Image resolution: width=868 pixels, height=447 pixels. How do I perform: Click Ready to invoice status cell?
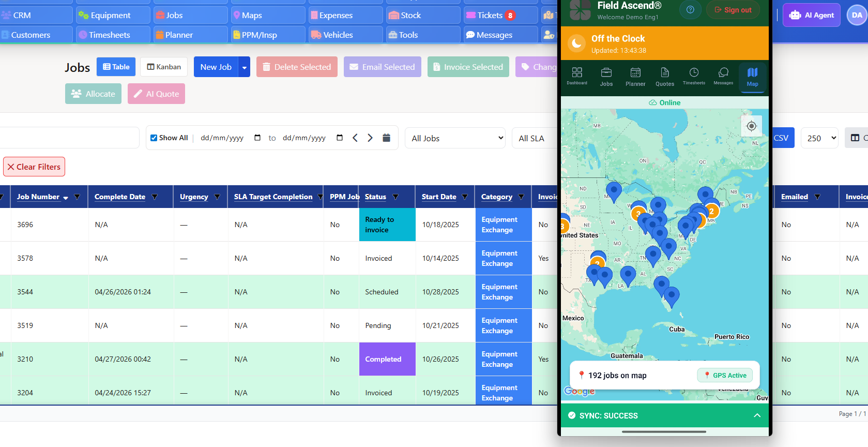pos(387,225)
